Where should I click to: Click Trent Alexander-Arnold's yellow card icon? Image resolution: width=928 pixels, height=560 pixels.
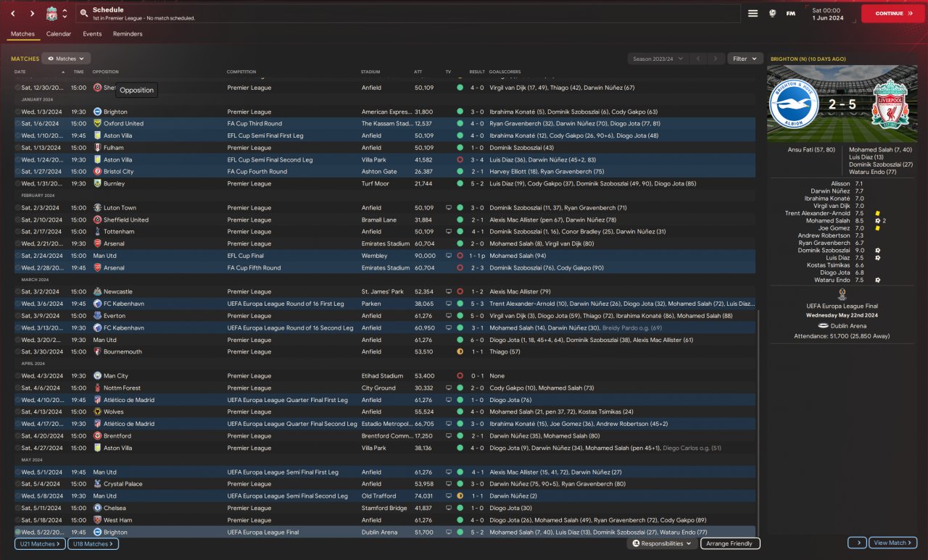(x=877, y=213)
